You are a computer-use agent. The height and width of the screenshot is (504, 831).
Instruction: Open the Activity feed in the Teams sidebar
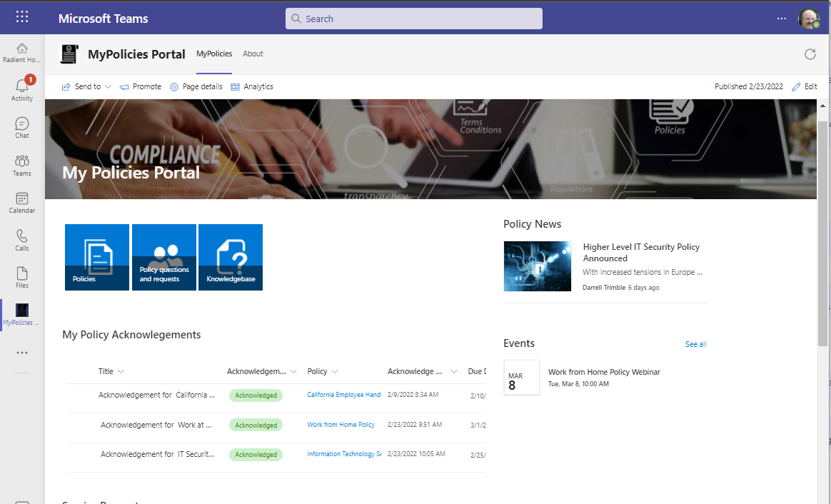(x=21, y=88)
